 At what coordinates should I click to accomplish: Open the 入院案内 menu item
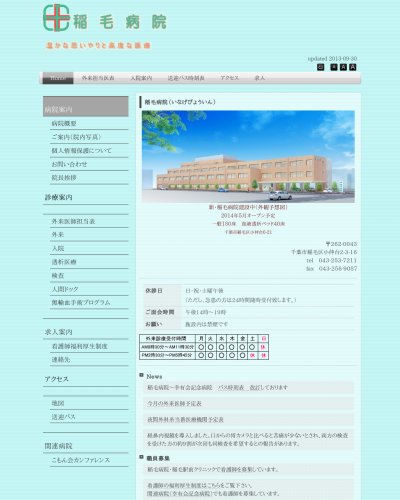point(141,78)
